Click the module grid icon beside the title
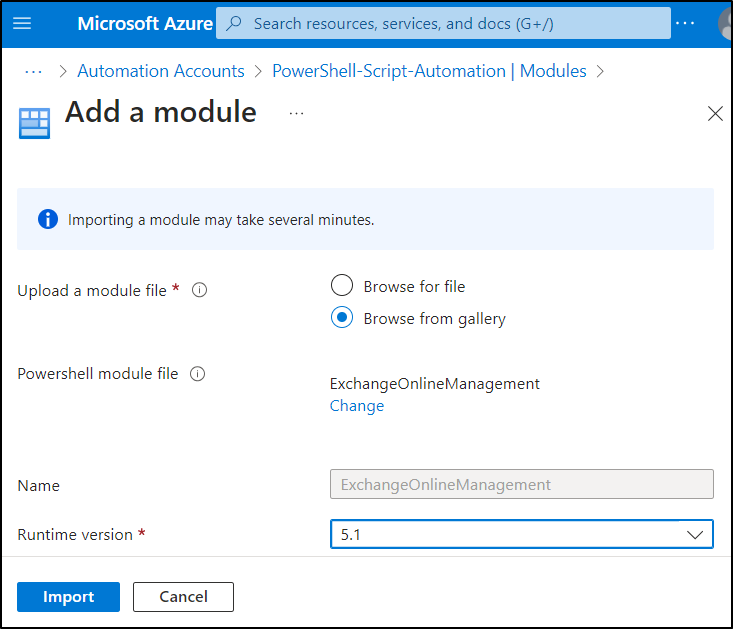 tap(35, 123)
